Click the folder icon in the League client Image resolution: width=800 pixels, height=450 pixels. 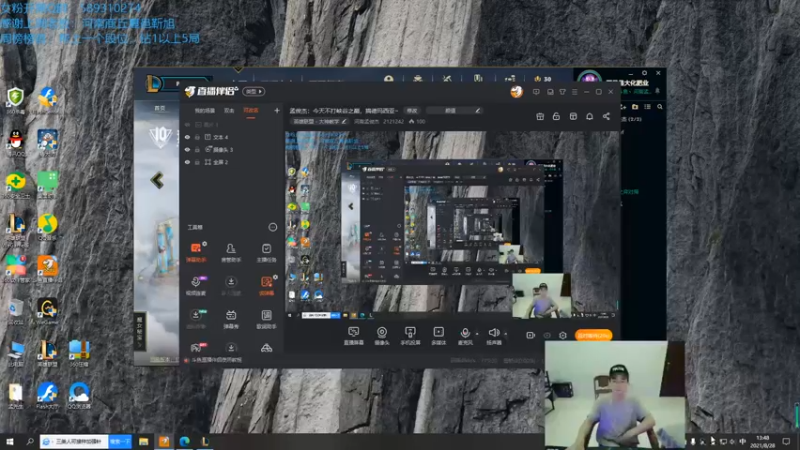[x=635, y=107]
